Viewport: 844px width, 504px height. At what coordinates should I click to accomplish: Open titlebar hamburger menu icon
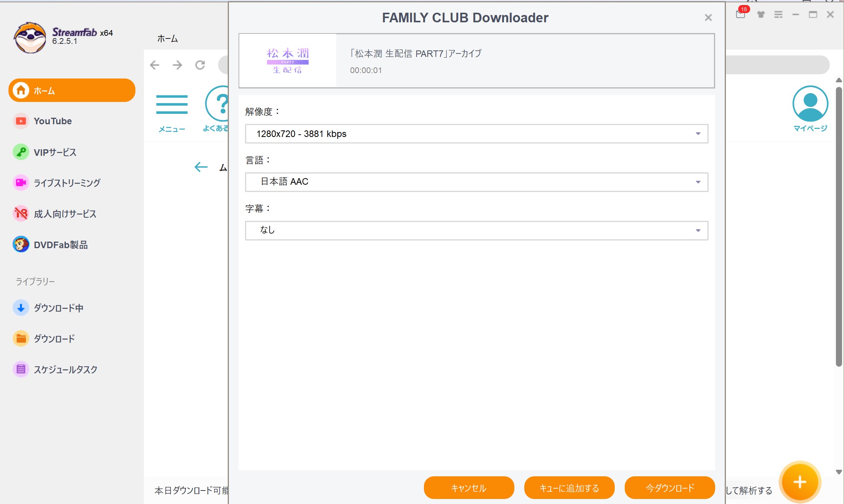point(778,15)
